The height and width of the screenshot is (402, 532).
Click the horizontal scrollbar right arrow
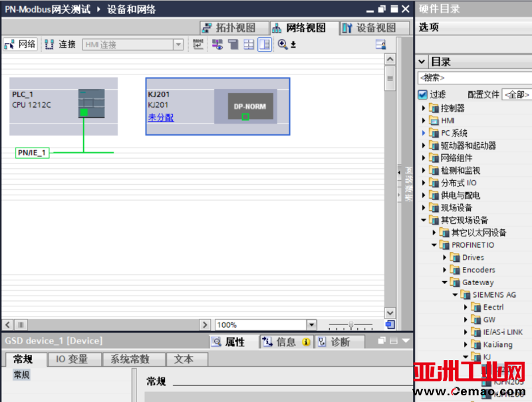pyautogui.click(x=205, y=325)
